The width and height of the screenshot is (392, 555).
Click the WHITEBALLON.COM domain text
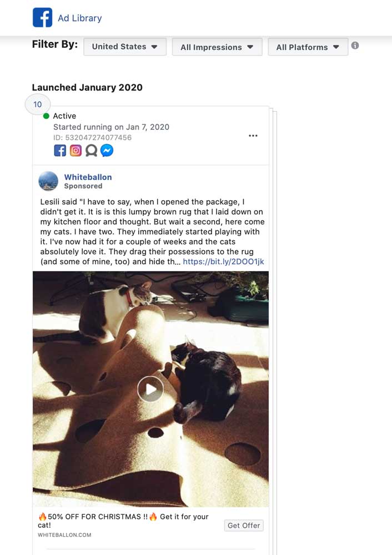(64, 535)
